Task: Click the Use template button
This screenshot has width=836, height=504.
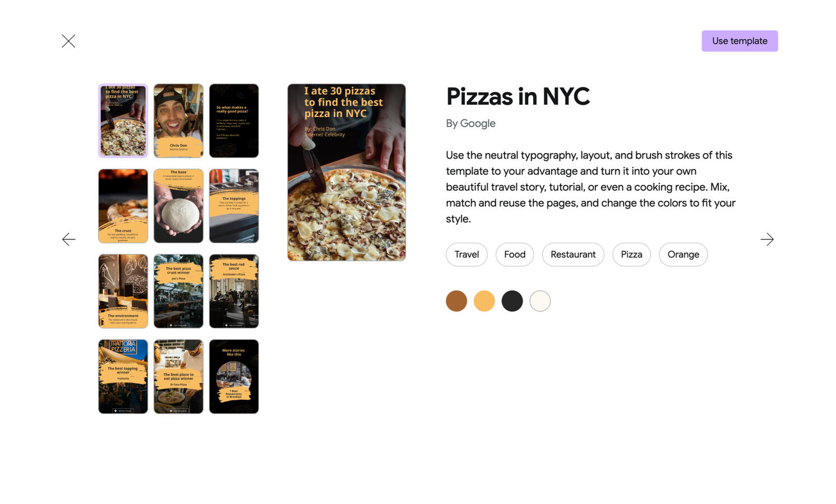Action: pyautogui.click(x=739, y=41)
